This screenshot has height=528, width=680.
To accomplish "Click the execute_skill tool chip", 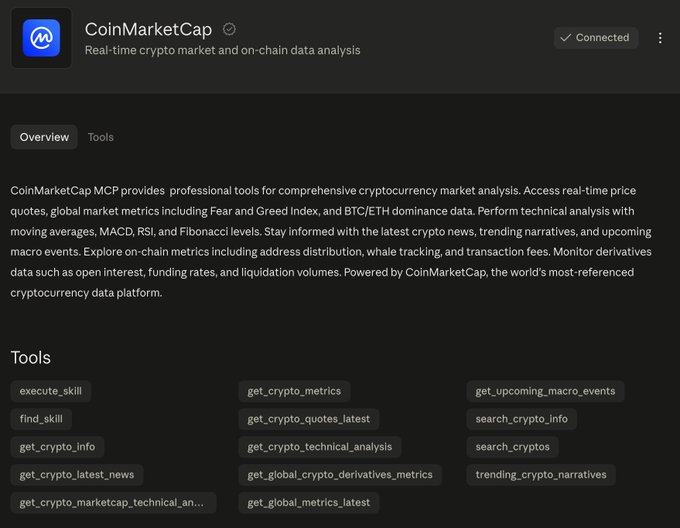I will coord(51,391).
